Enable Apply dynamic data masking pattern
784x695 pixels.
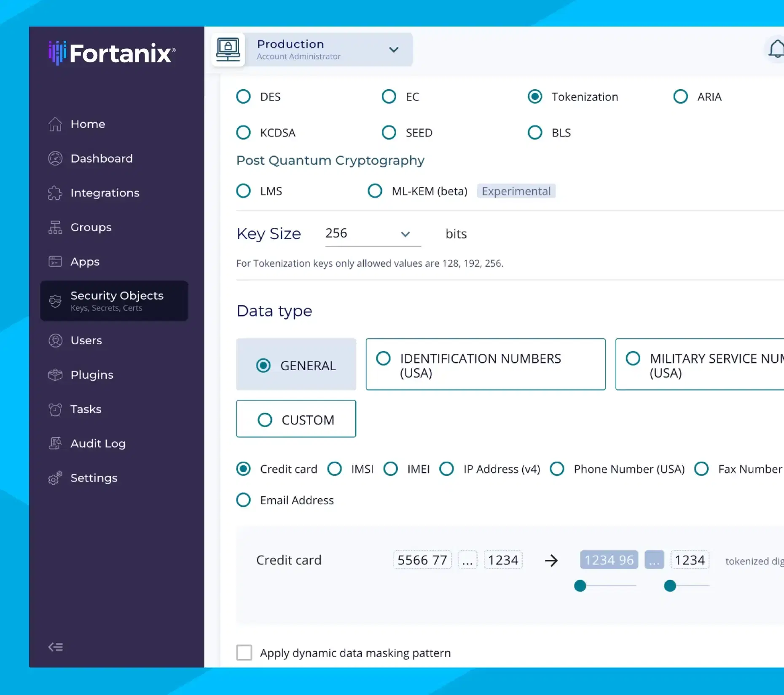(244, 652)
